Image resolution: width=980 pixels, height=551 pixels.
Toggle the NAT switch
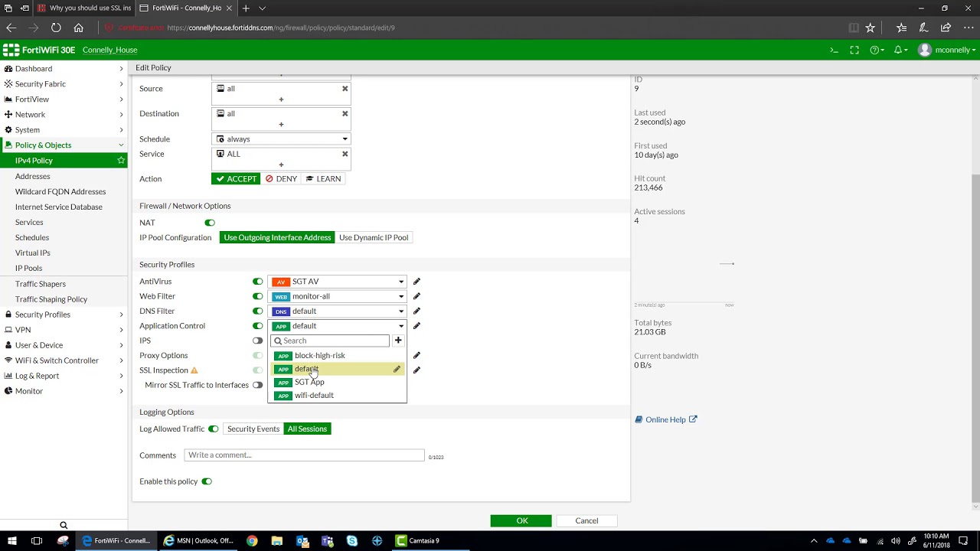(x=210, y=223)
